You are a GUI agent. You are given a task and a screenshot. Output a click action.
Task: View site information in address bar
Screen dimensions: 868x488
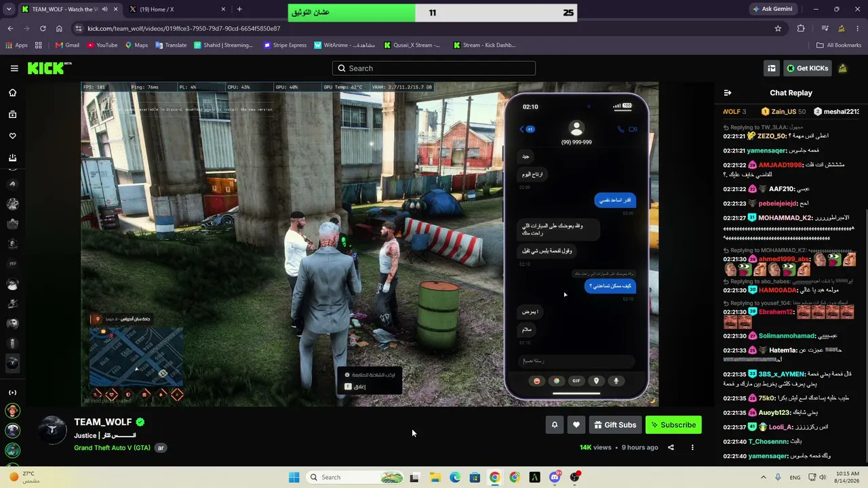point(79,28)
